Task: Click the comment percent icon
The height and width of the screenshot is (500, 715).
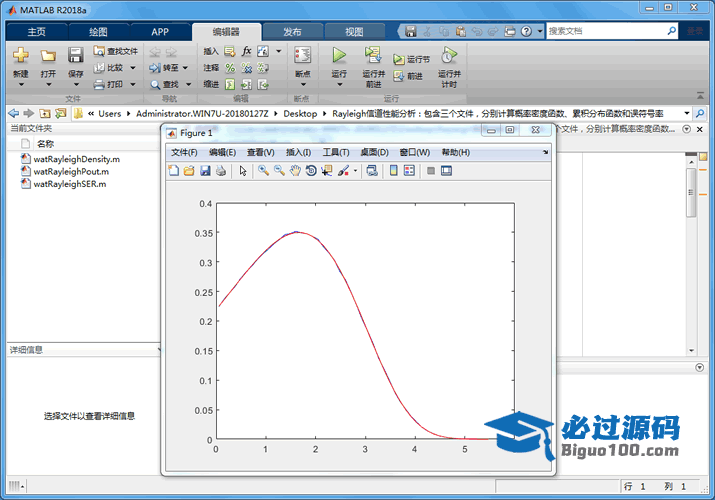Action: click(x=230, y=68)
